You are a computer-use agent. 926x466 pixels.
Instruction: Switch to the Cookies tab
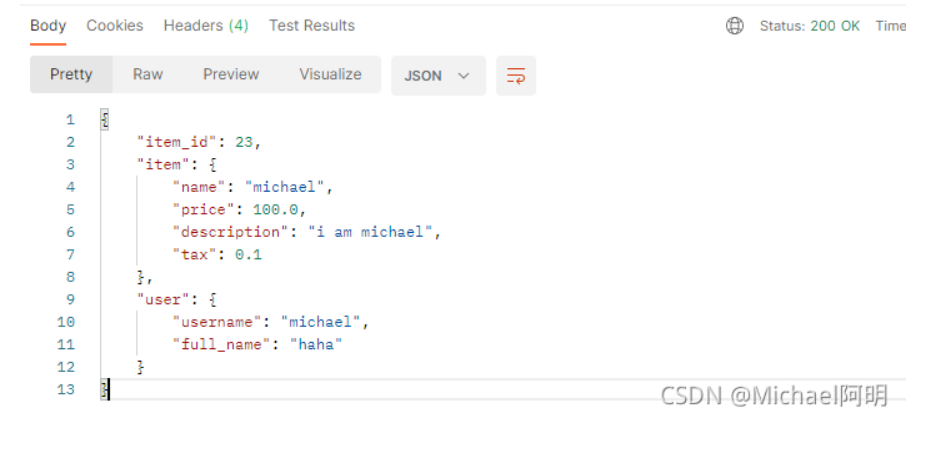115,26
